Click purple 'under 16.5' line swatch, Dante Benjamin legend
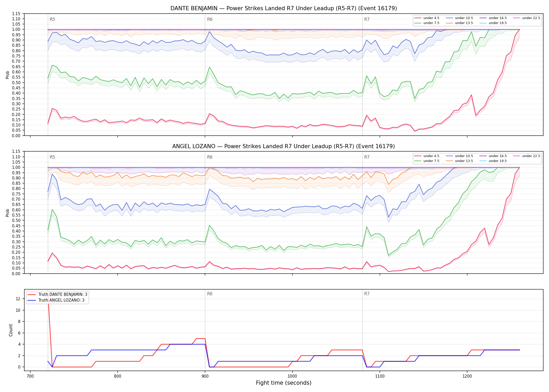Image resolution: width=549 pixels, height=392 pixels. point(483,18)
